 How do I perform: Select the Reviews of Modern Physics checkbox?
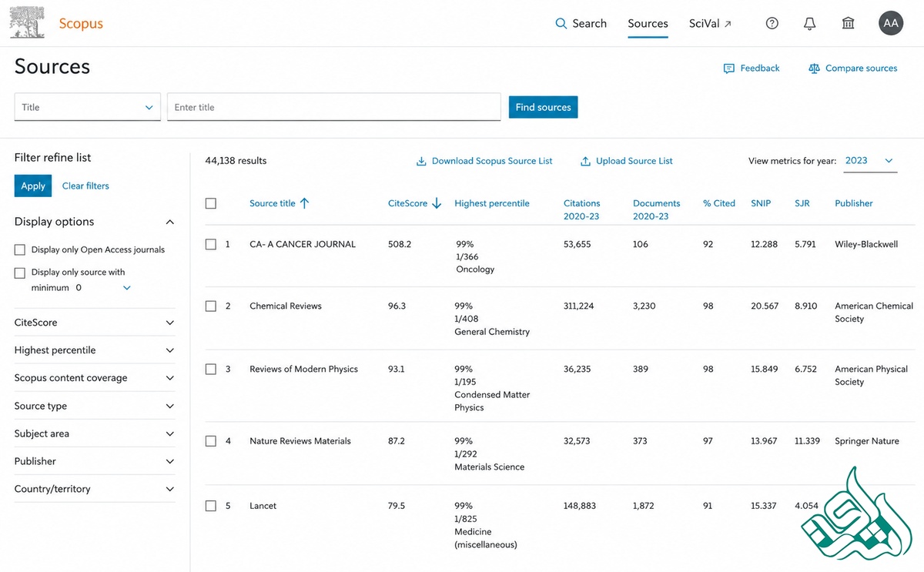point(211,369)
